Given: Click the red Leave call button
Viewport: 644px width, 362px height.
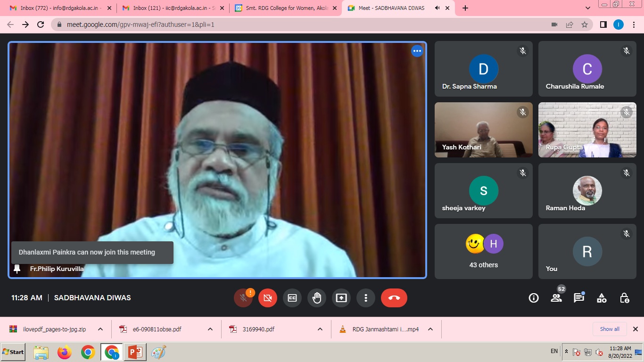Looking at the screenshot, I should 394,298.
